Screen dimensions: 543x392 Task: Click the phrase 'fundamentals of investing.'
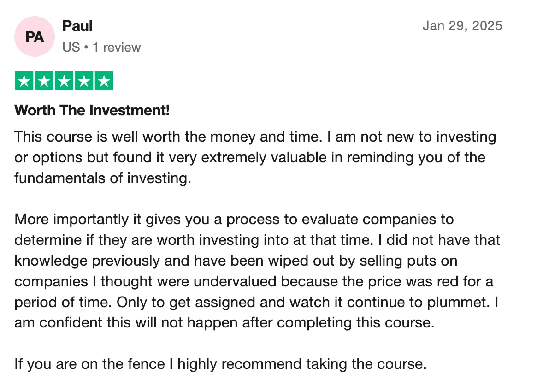tap(103, 178)
